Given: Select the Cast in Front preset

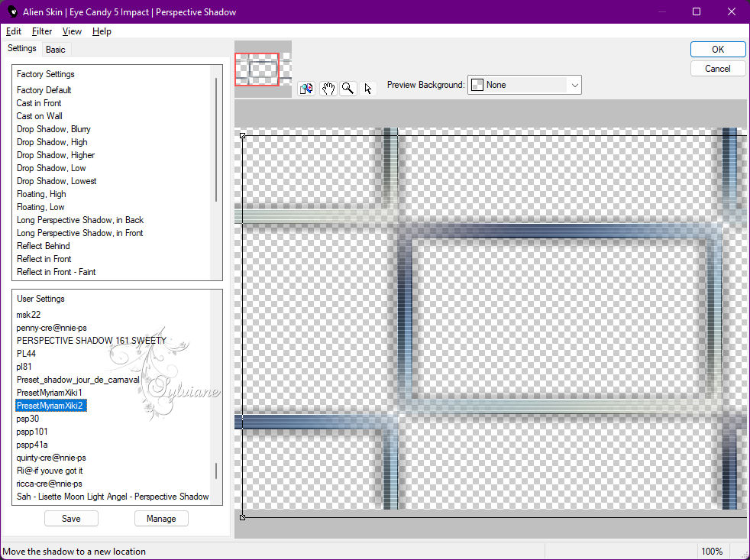Looking at the screenshot, I should pos(39,103).
